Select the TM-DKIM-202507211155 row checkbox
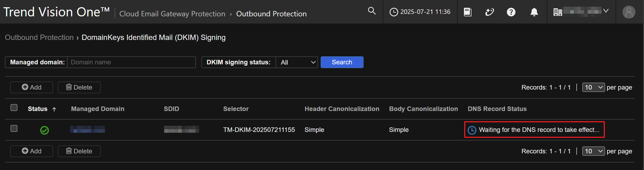The width and height of the screenshot is (644, 170). click(14, 128)
